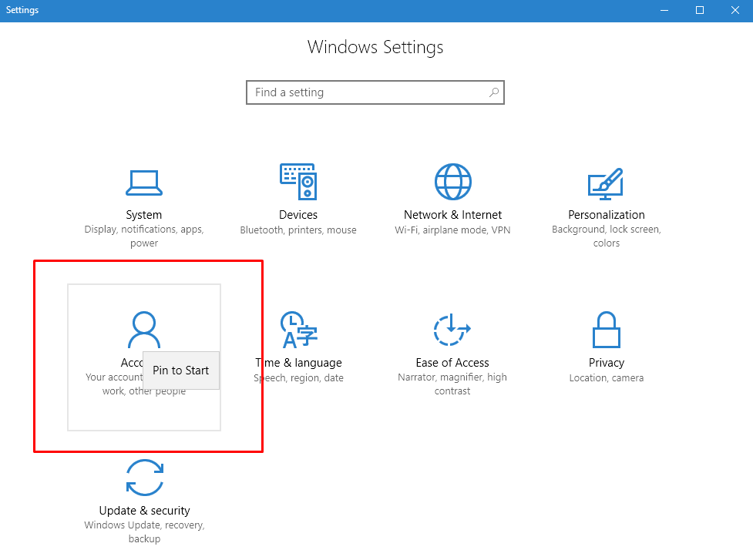The image size is (753, 560).
Task: Open the Devices keyboard and speaker icon
Action: (298, 181)
